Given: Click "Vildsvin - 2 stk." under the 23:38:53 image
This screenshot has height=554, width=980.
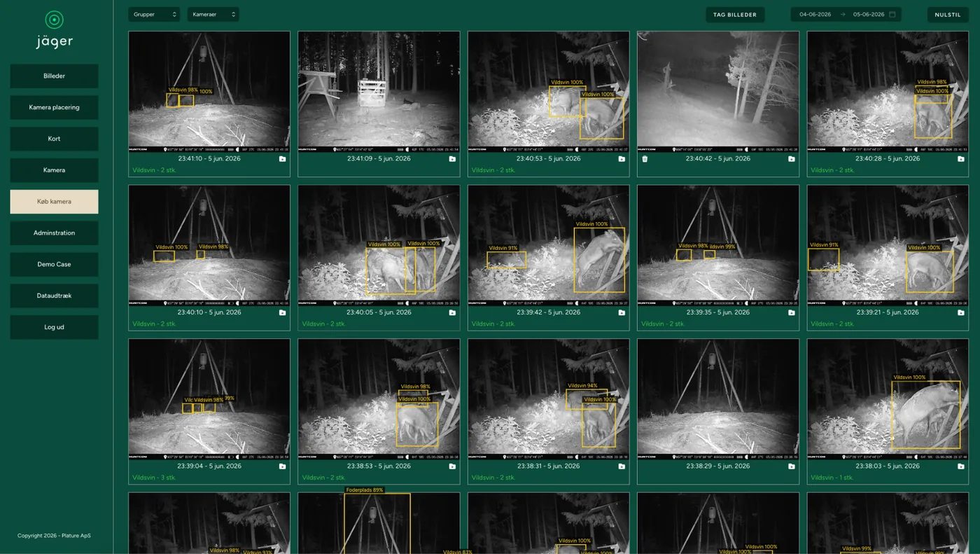Looking at the screenshot, I should click(323, 478).
